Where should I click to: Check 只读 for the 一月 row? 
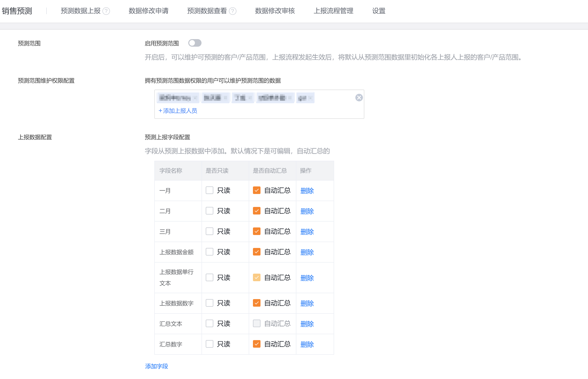(209, 190)
